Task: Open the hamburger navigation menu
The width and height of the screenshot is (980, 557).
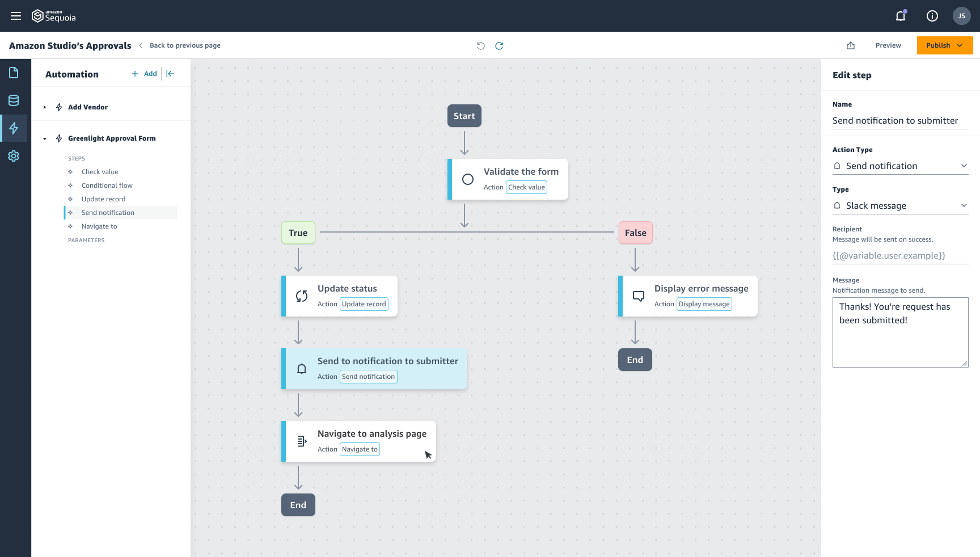Action: [x=16, y=16]
